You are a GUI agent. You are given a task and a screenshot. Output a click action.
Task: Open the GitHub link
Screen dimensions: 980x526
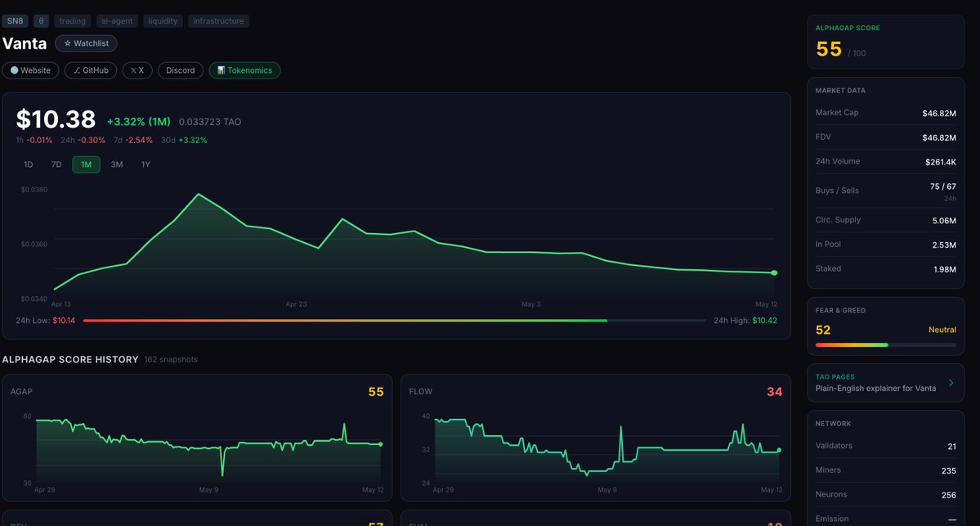point(91,70)
